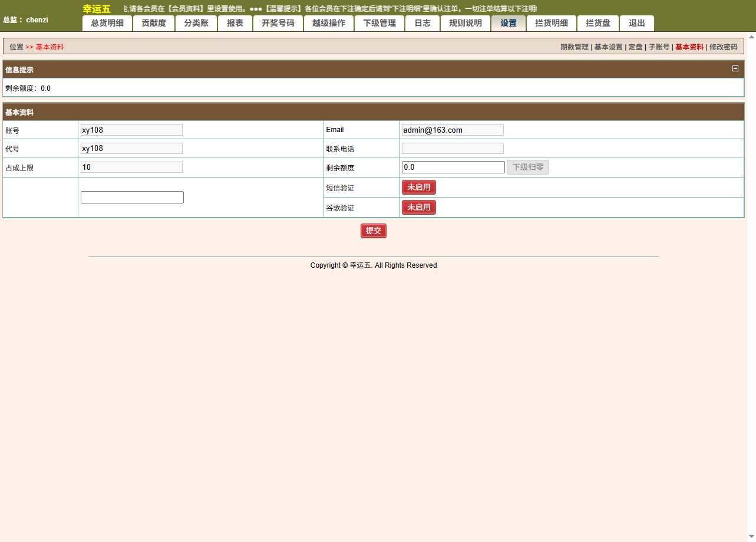
Task: Open the 子账号 submenu link
Action: coord(659,47)
